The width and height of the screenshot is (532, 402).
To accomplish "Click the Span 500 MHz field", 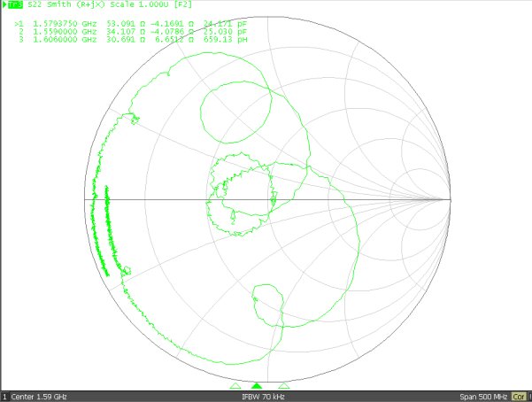I will coord(483,396).
